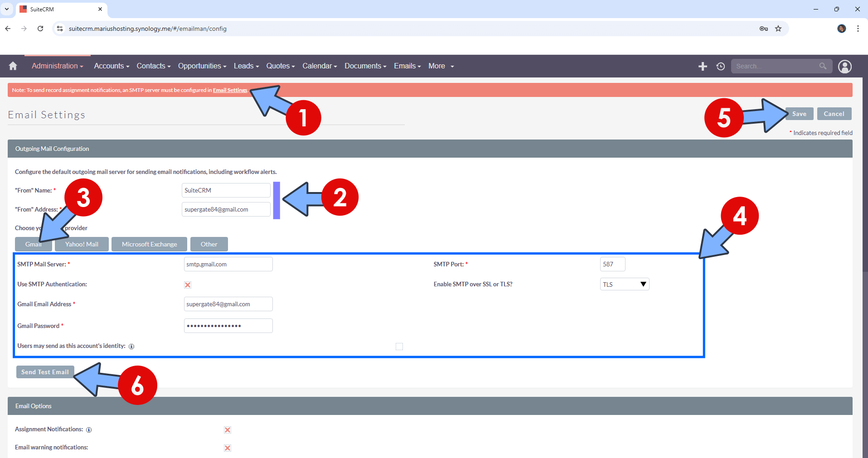Open the SSL or TLS dropdown
This screenshot has height=458, width=868.
pos(625,284)
